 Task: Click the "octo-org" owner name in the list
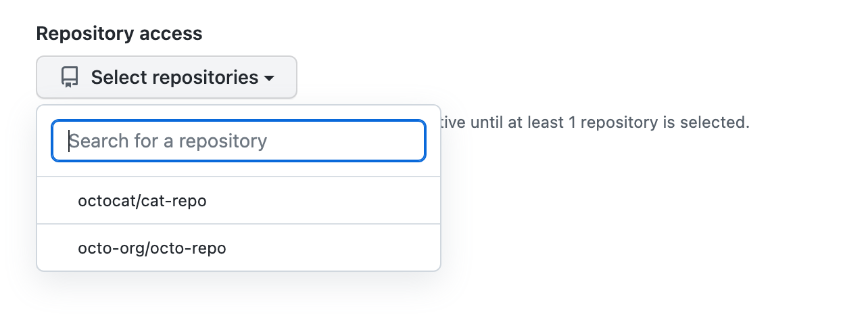pos(108,248)
